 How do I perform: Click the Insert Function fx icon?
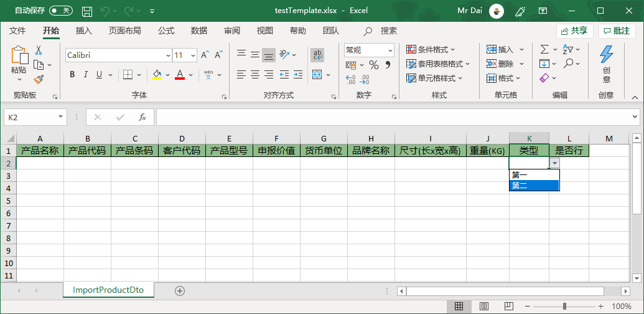(x=142, y=117)
